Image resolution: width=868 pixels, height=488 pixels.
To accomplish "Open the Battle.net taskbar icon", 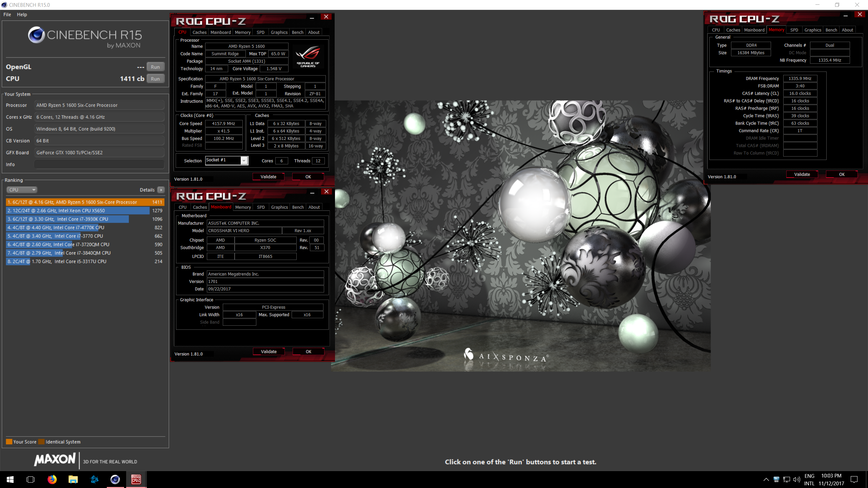I will [94, 479].
